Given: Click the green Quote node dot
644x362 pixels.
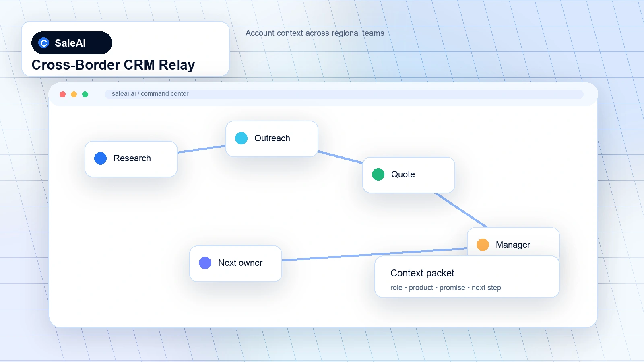Looking at the screenshot, I should (378, 174).
